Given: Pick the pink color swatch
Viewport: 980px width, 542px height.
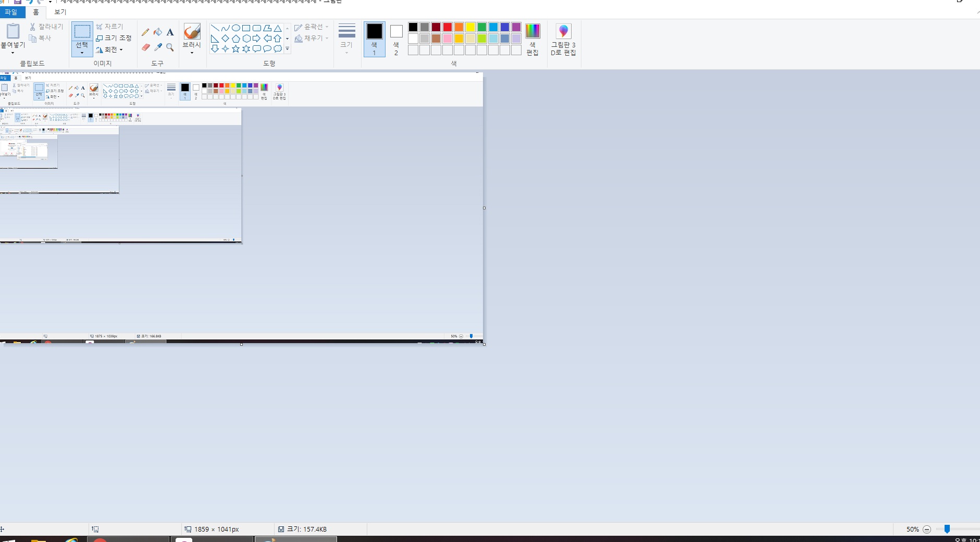Looking at the screenshot, I should click(x=448, y=39).
